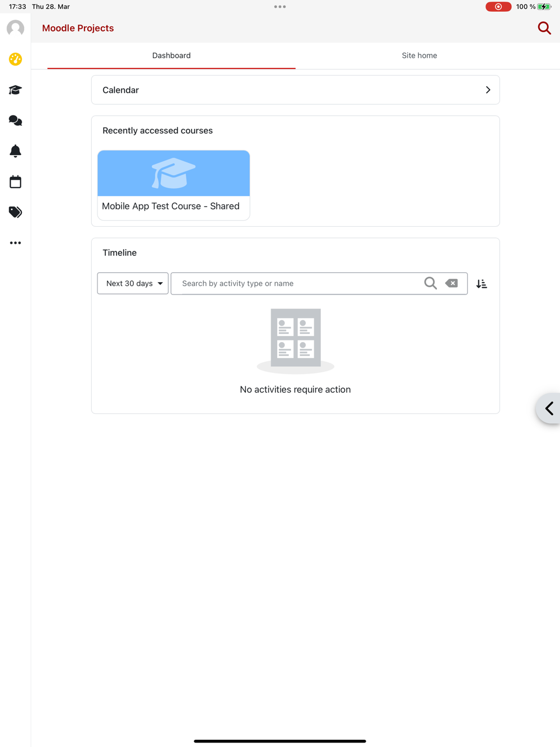
Task: Tap the timeline search magnifier icon
Action: tap(430, 283)
